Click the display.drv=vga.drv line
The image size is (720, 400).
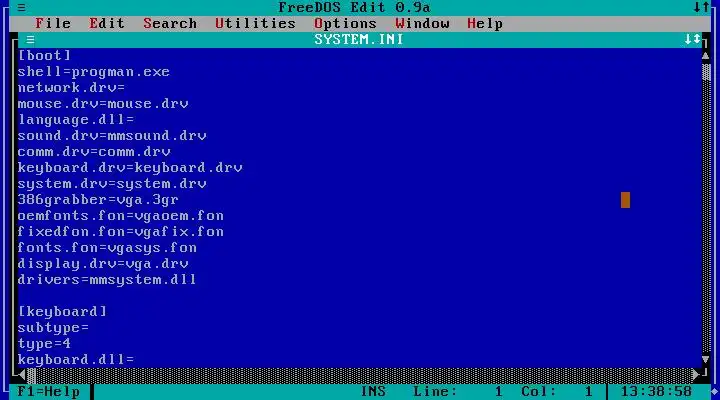pos(103,264)
